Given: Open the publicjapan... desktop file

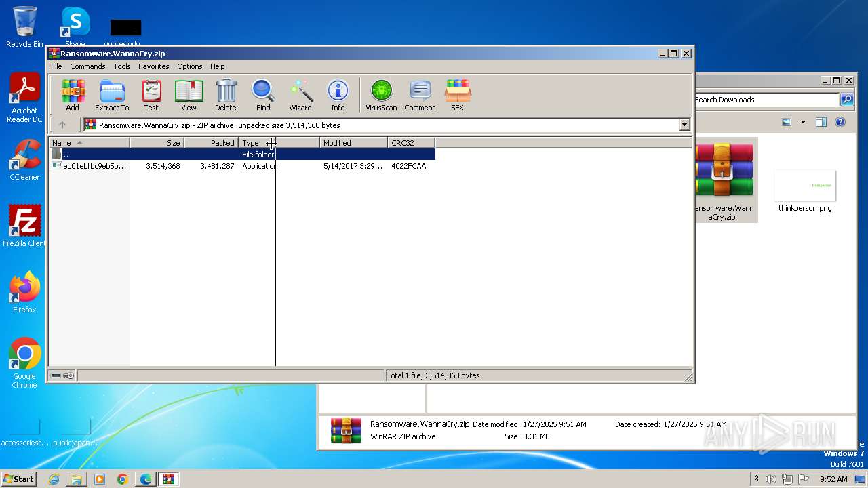Looking at the screenshot, I should coord(75,431).
